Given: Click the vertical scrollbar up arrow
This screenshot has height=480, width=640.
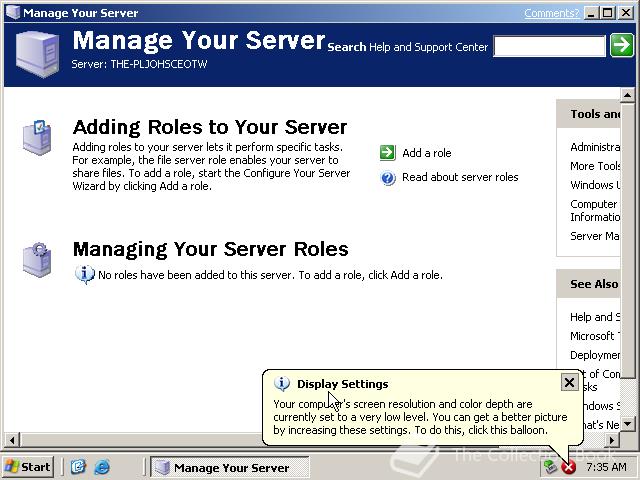Looking at the screenshot, I should [x=627, y=95].
